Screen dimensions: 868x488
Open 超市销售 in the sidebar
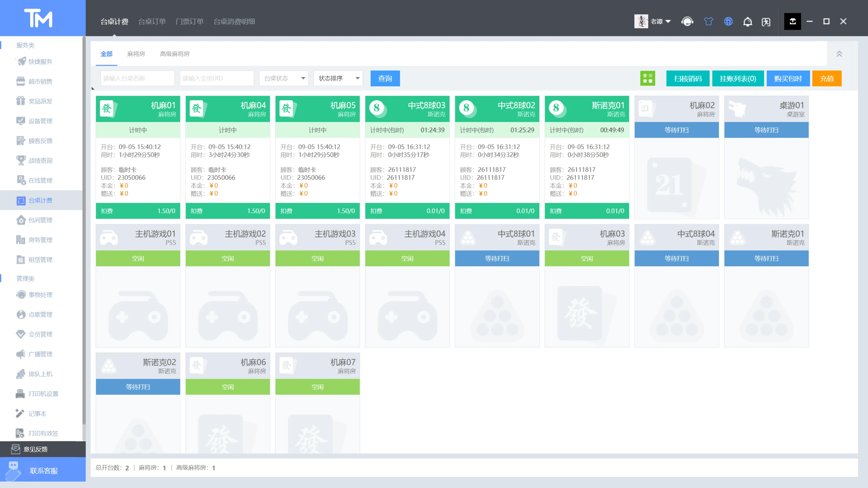coord(40,81)
